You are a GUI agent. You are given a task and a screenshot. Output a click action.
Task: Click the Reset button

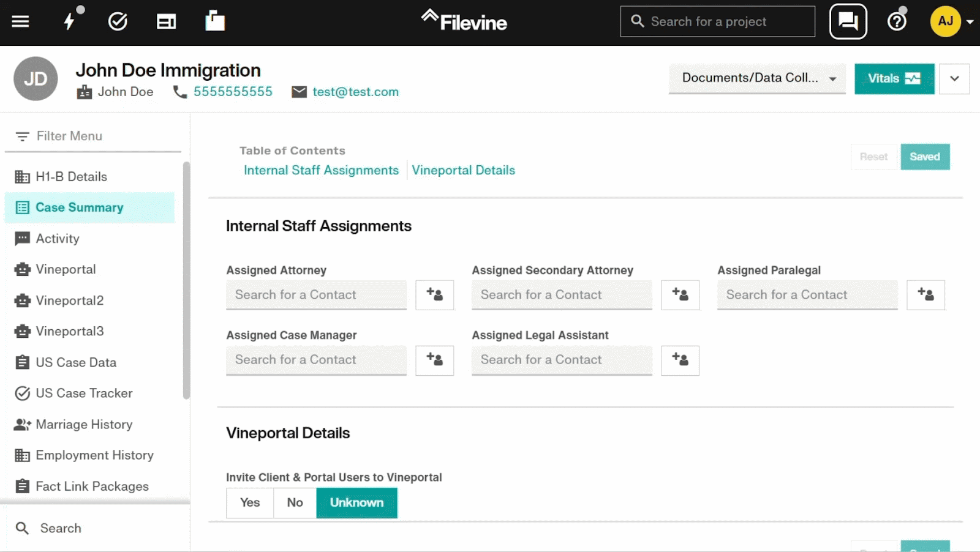(873, 157)
